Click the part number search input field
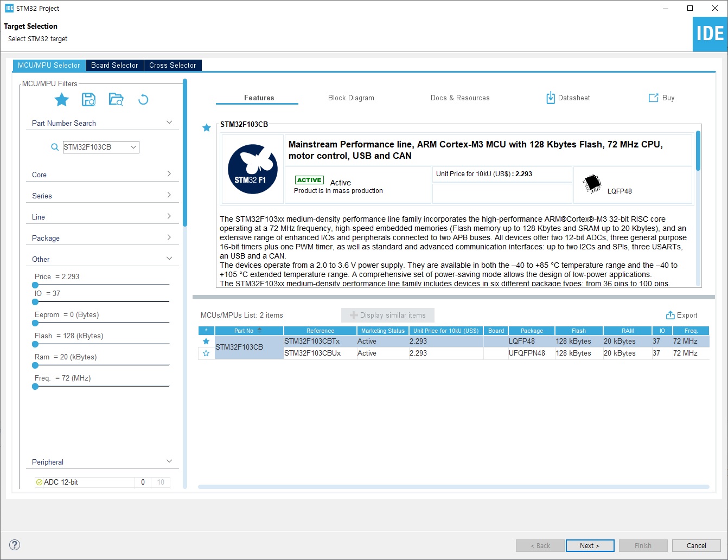Screen dimensions: 728x560 tap(95, 147)
